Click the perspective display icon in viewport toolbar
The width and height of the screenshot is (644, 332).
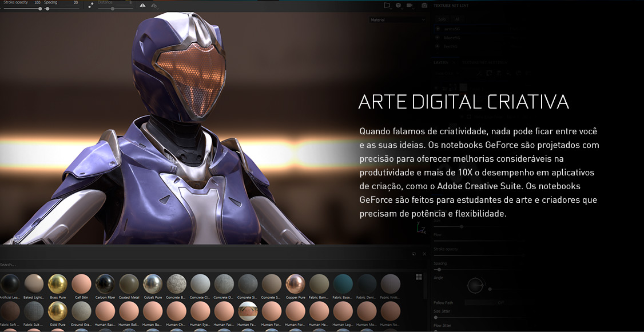pyautogui.click(x=387, y=5)
